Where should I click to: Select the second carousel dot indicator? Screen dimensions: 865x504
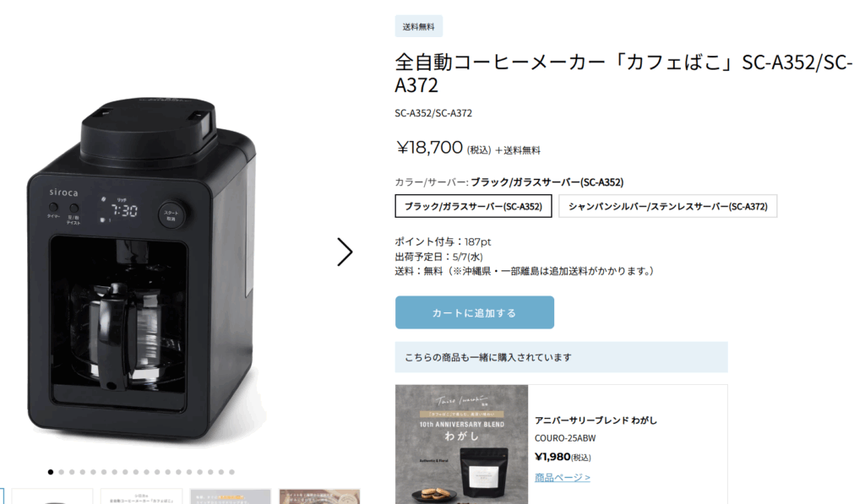(61, 472)
